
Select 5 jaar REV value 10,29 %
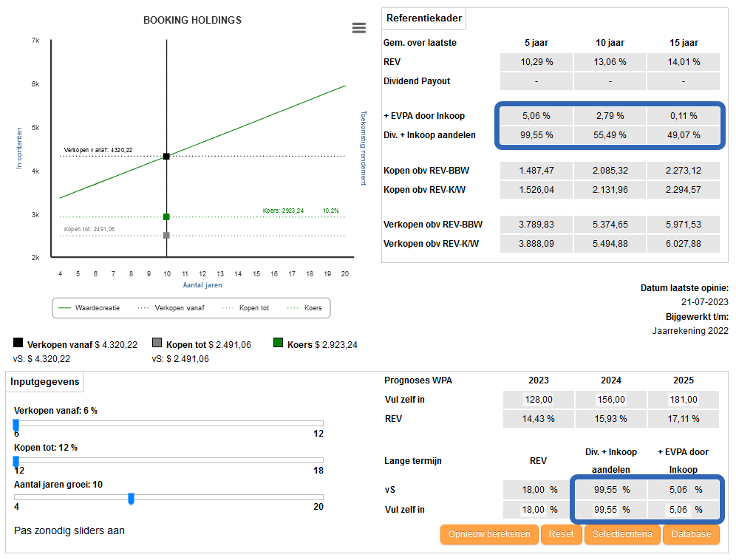(536, 62)
